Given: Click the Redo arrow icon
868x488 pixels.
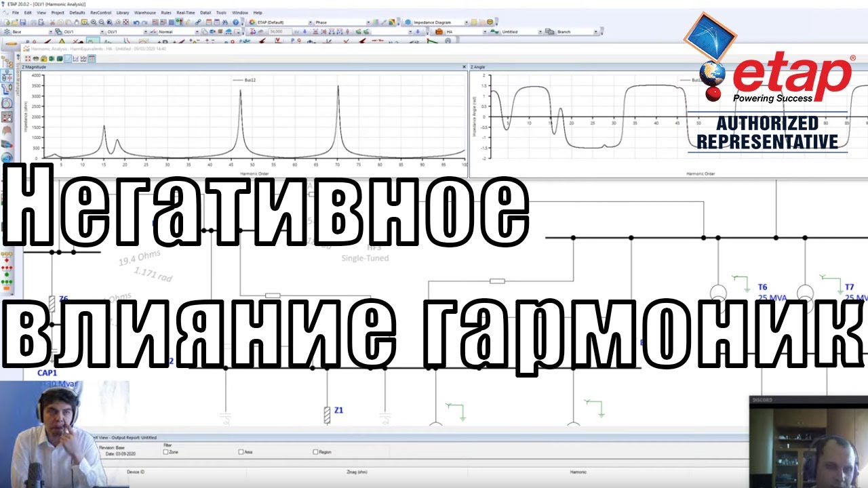Looking at the screenshot, I should tap(144, 22).
